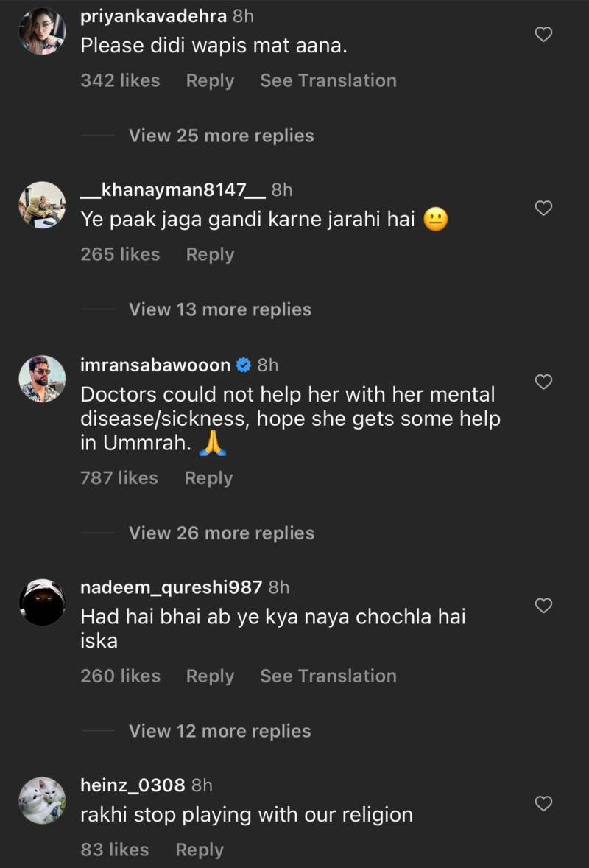
Task: Tap imransabawooon's profile photo
Action: 42,379
